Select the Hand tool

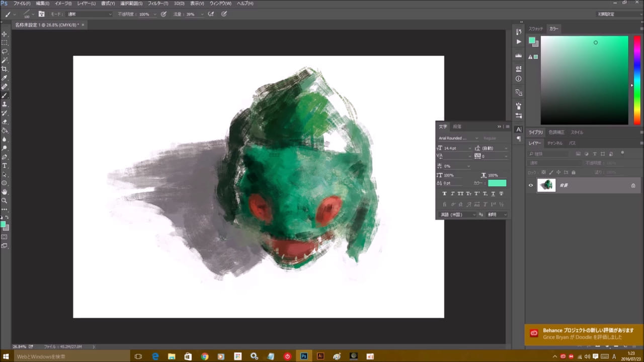point(5,192)
